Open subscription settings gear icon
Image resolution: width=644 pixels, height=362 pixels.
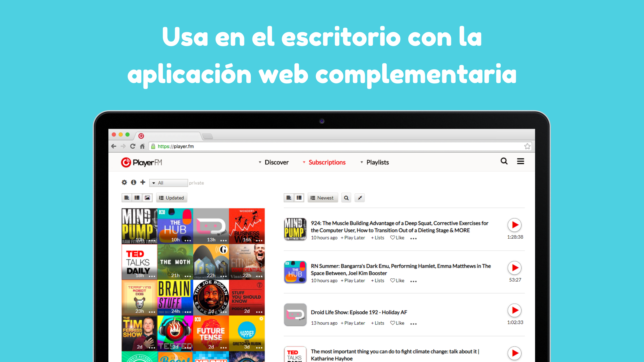[x=124, y=182]
